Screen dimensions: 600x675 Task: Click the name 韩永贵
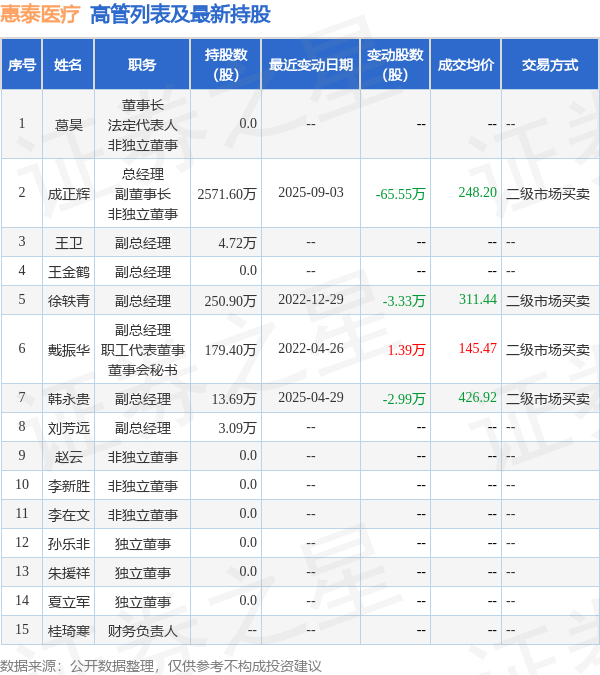coord(68,399)
